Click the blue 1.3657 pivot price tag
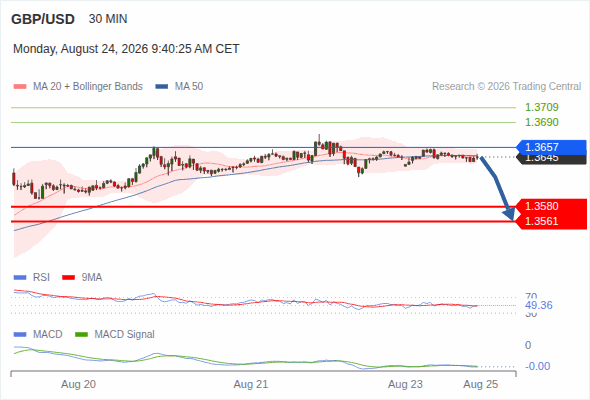 pyautogui.click(x=551, y=147)
